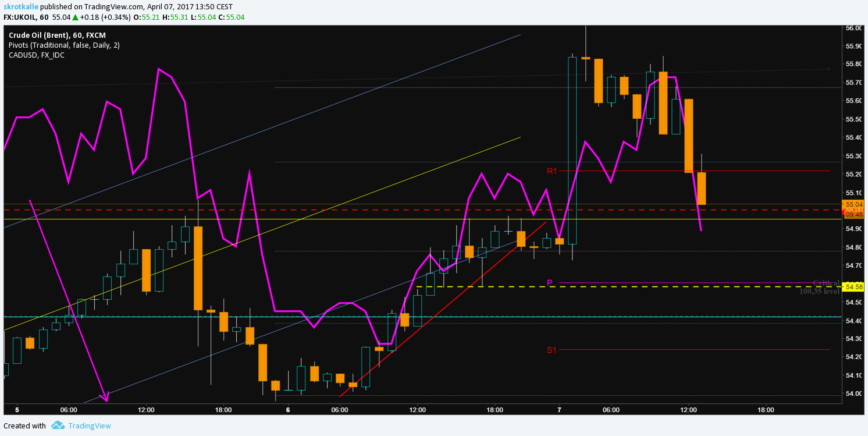
Task: Click the day 5 date label on time axis
Action: click(17, 409)
